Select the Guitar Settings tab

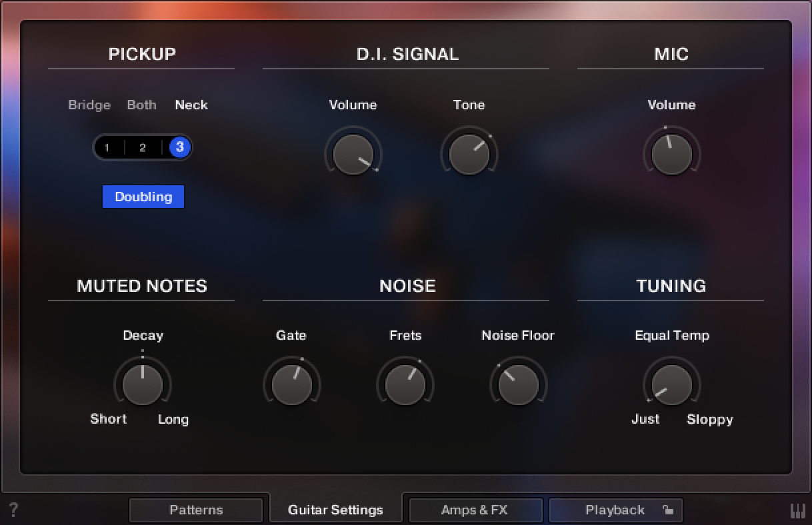coord(335,509)
